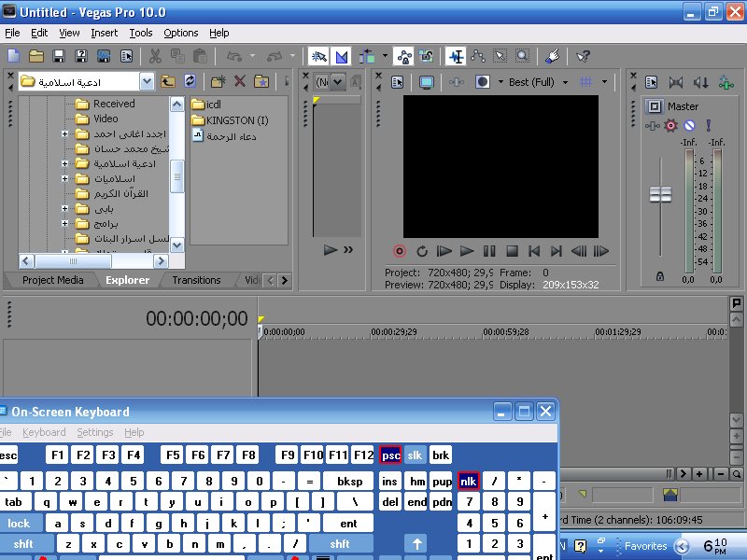
Task: Open Video Preview project properties icon
Action: point(397,82)
